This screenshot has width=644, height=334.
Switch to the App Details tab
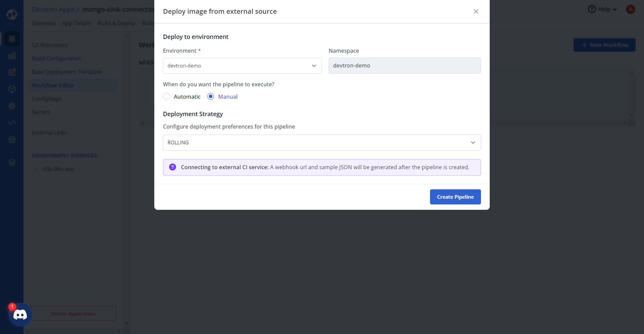coord(76,23)
